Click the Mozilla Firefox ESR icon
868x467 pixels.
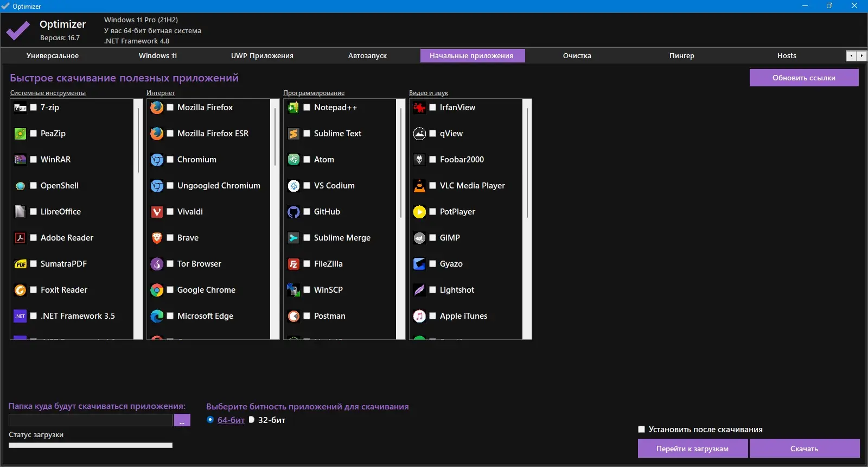click(157, 134)
